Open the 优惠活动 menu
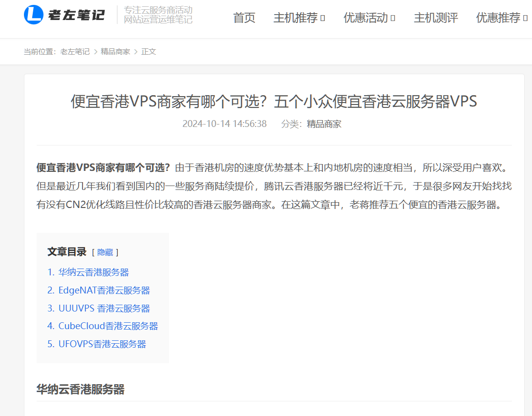532x416 pixels. (x=366, y=18)
